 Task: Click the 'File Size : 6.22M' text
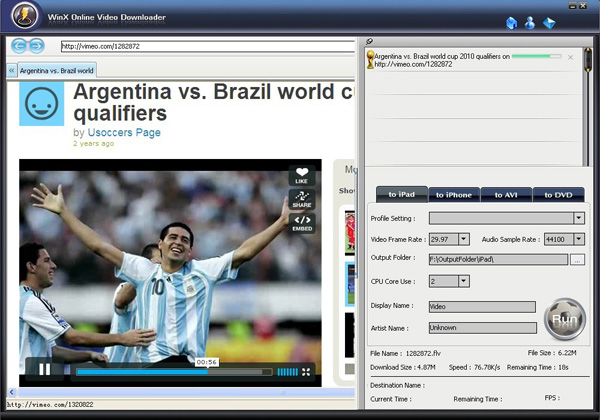[552, 353]
